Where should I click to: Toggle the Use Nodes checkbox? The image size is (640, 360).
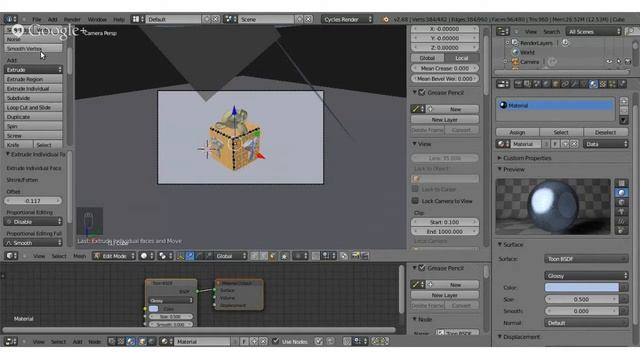pyautogui.click(x=276, y=341)
